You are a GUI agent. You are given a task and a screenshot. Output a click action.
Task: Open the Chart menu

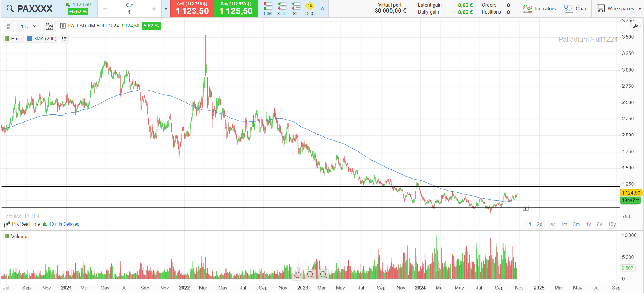(576, 8)
